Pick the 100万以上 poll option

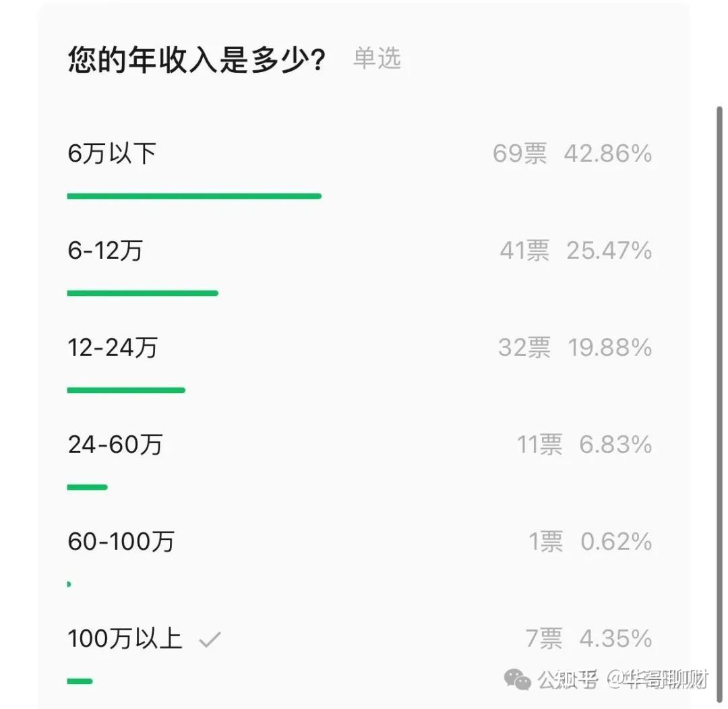(x=125, y=639)
